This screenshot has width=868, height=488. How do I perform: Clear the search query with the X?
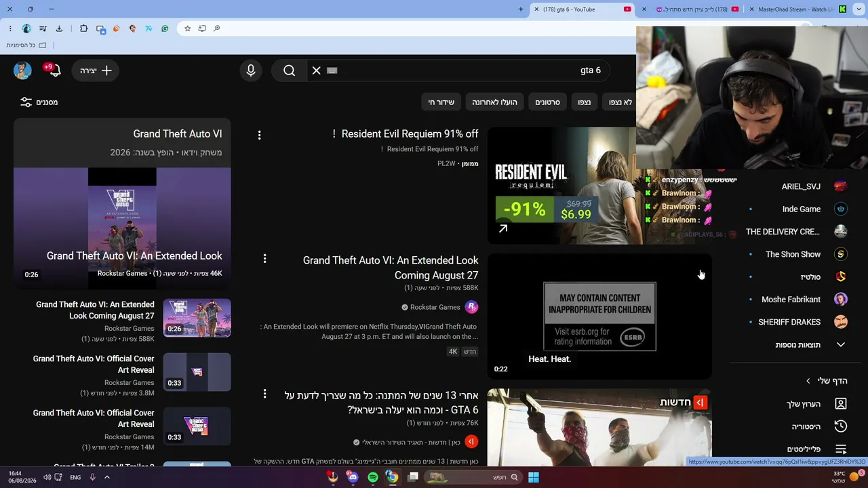coord(317,70)
